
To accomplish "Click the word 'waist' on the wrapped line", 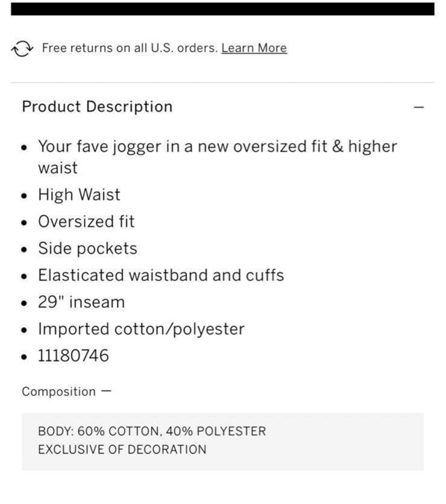I will tap(58, 168).
